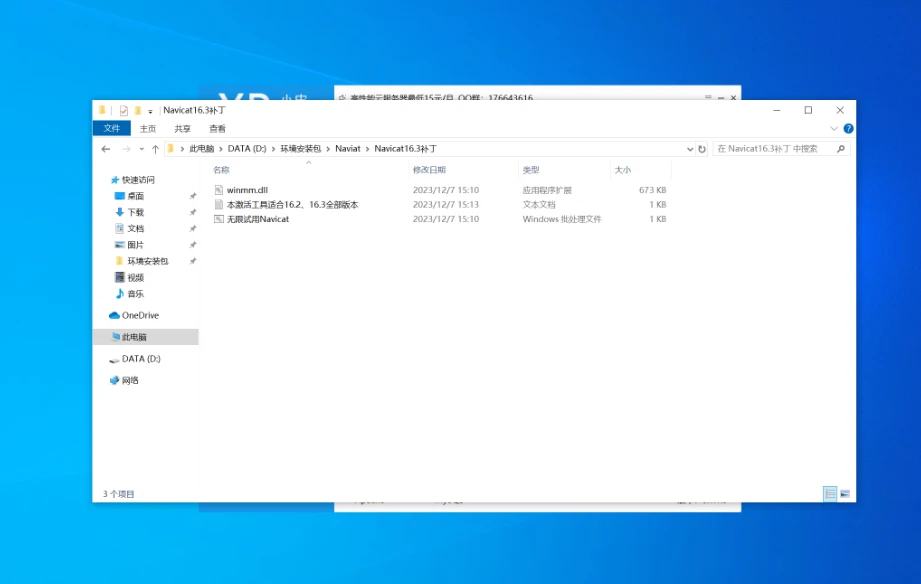Click Navicat16.3补丁 in the address breadcrumb

405,149
